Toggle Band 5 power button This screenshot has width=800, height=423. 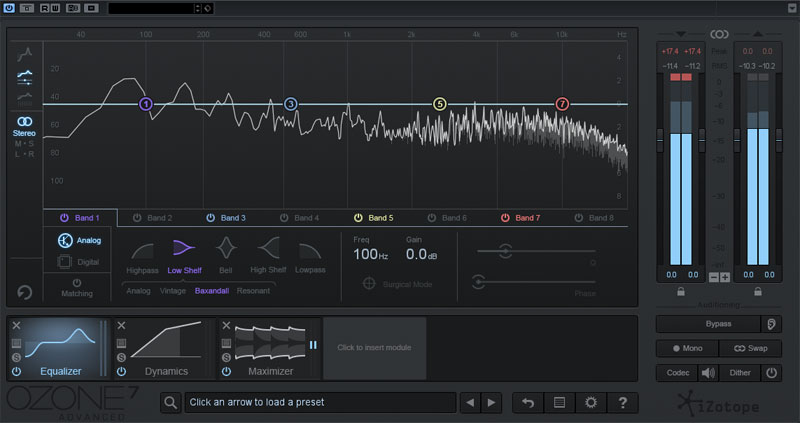[x=358, y=218]
